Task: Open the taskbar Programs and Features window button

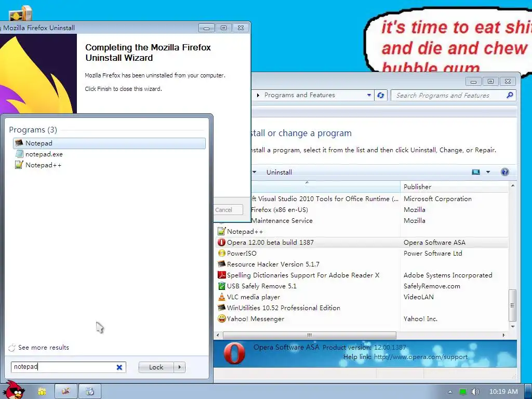Action: click(66, 391)
